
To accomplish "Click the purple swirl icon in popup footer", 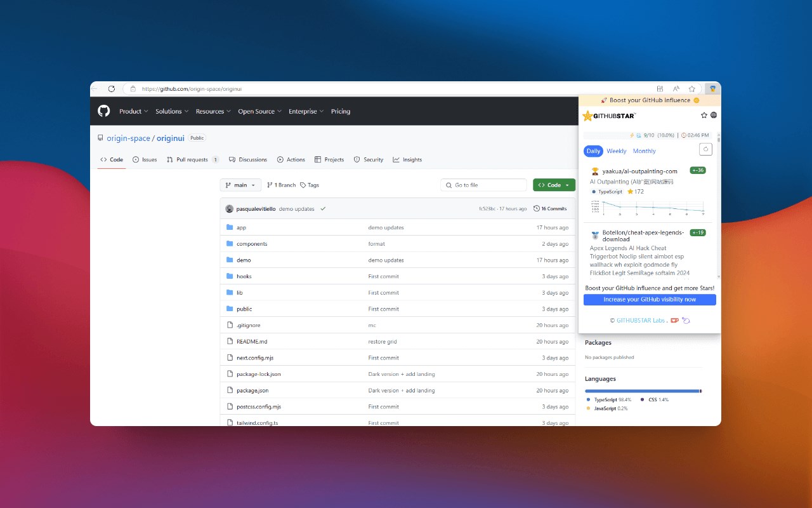I will [686, 320].
